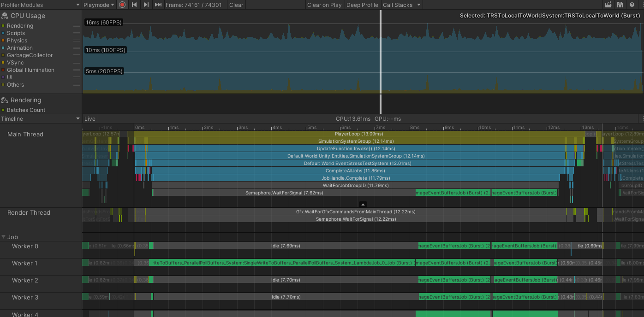Click the Live button

click(90, 119)
